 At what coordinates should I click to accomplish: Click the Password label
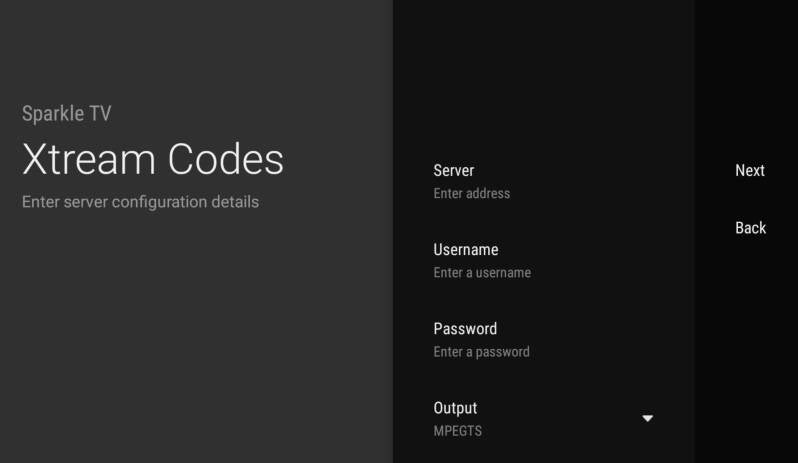pos(465,329)
